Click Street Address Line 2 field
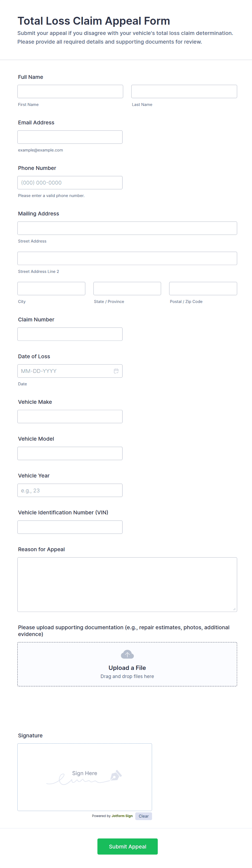The image size is (252, 868). [x=127, y=259]
